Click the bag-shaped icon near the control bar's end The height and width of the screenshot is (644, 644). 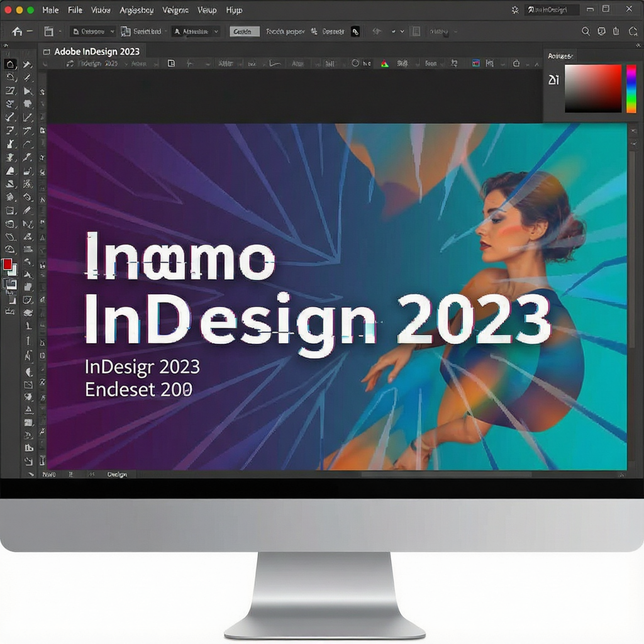coord(516,64)
